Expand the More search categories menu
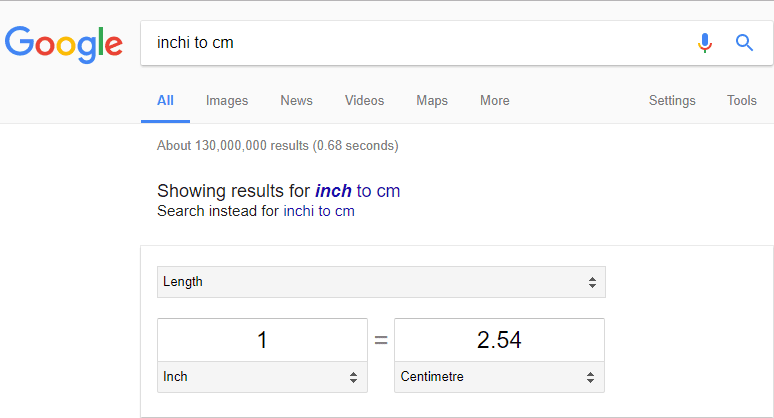The height and width of the screenshot is (418, 774). (x=495, y=101)
